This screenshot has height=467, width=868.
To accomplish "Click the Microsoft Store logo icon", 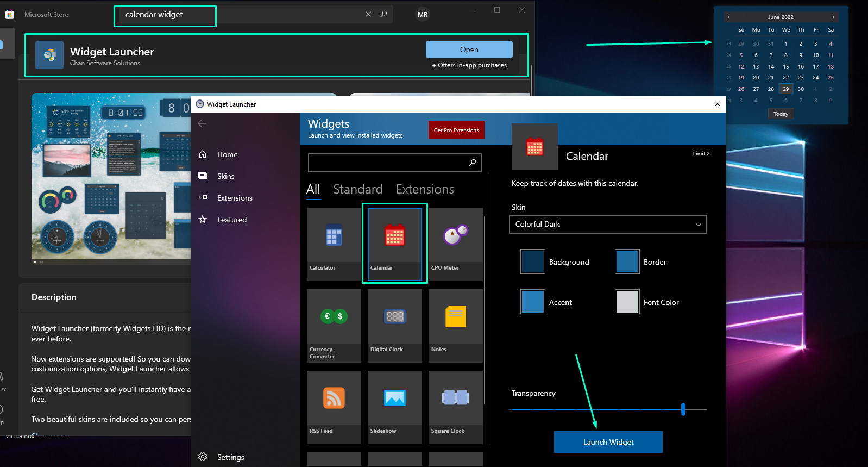I will [9, 15].
